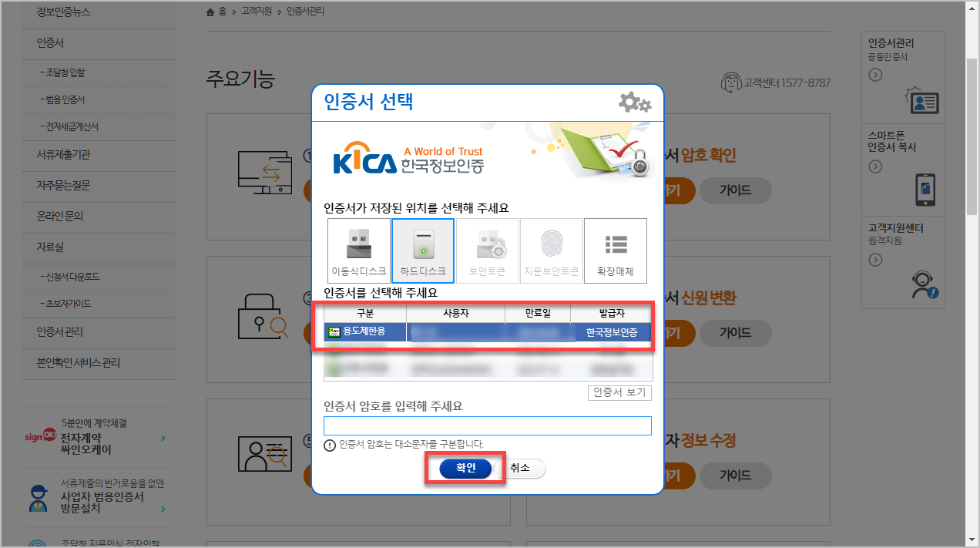Click arrow icon under 인증서관리 공동인증서
980x548 pixels.
click(875, 75)
